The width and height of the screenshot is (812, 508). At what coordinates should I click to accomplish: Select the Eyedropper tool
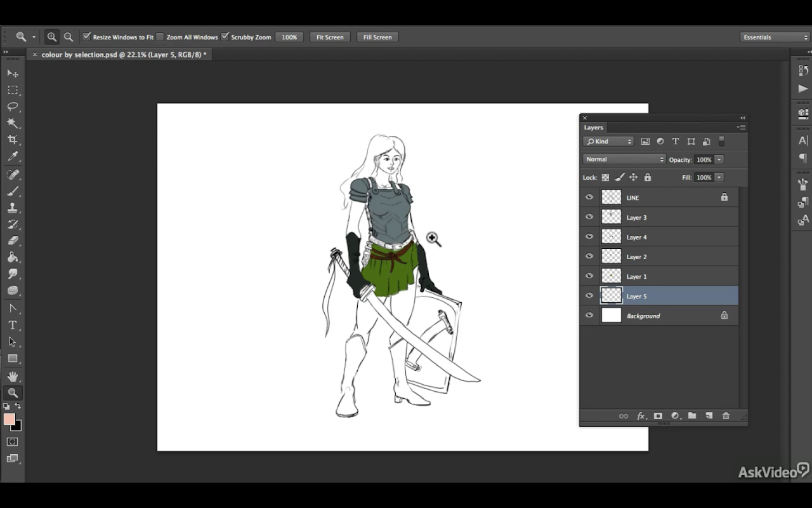tap(13, 156)
